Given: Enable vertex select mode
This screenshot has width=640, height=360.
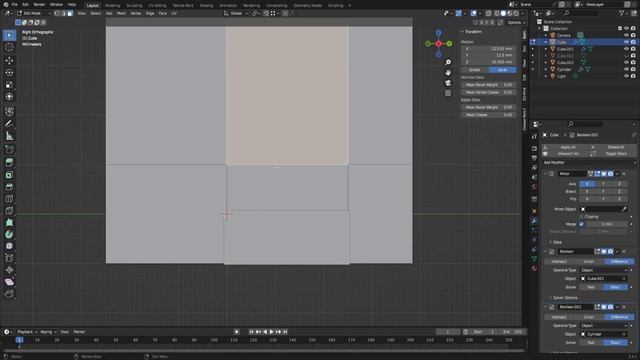Looking at the screenshot, I should coord(57,13).
